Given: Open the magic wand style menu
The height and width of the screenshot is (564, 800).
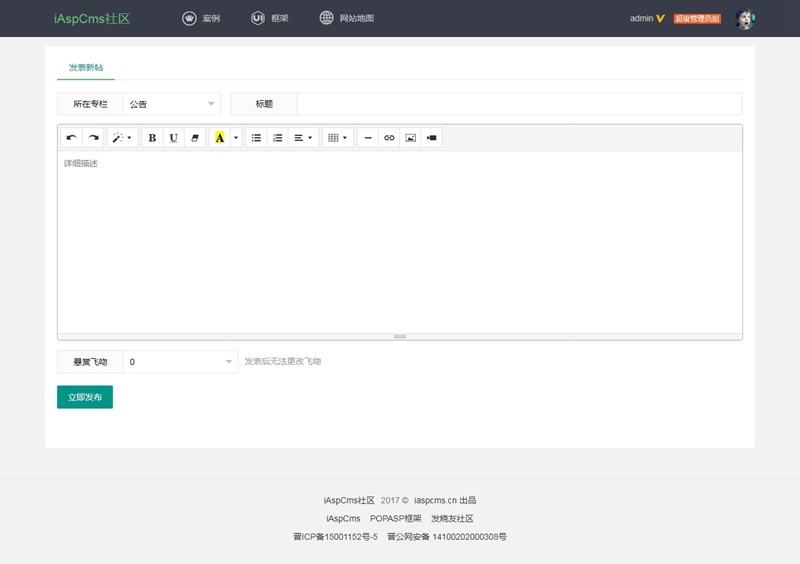Looking at the screenshot, I should [122, 138].
